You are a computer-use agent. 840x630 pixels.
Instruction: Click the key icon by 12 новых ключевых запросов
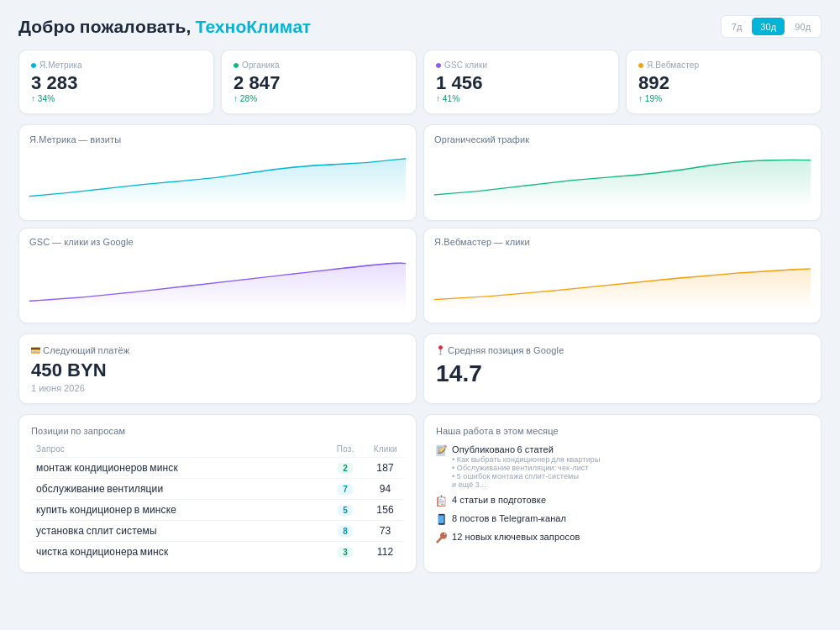pyautogui.click(x=442, y=538)
